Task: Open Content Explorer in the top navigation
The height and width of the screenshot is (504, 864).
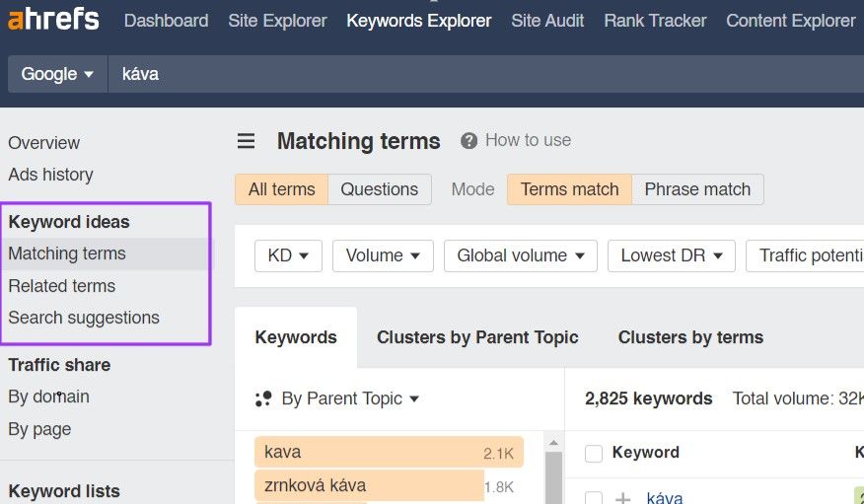Action: click(791, 21)
